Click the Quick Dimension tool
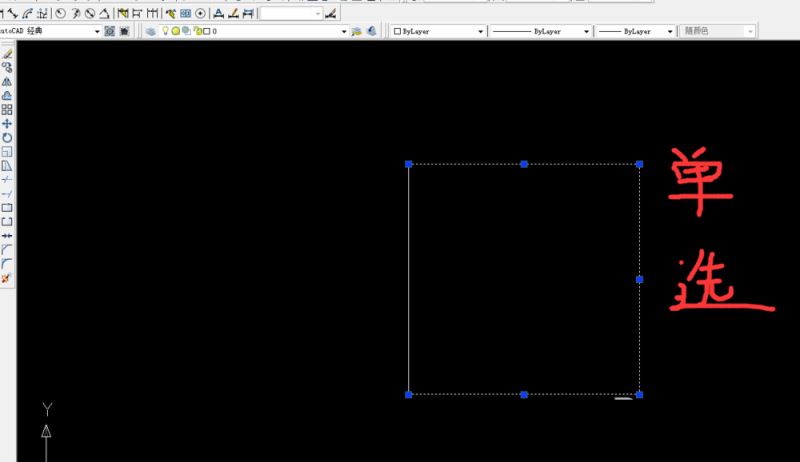 122,14
